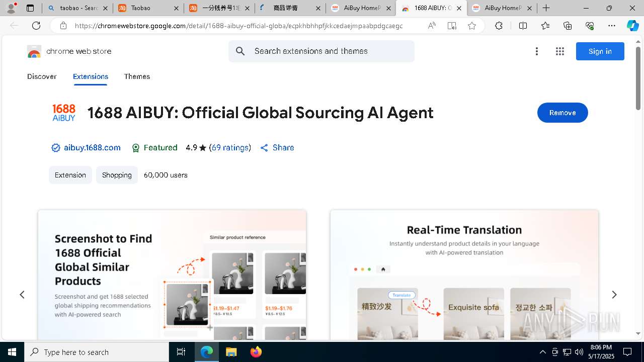This screenshot has height=362, width=644.
Task: Refresh the page with reload icon
Action: click(x=36, y=26)
